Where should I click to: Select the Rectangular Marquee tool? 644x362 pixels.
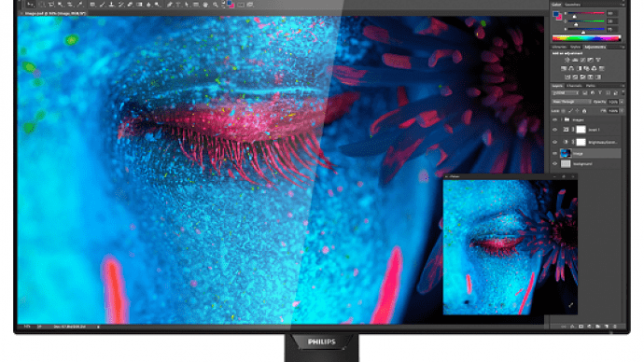click(x=42, y=5)
